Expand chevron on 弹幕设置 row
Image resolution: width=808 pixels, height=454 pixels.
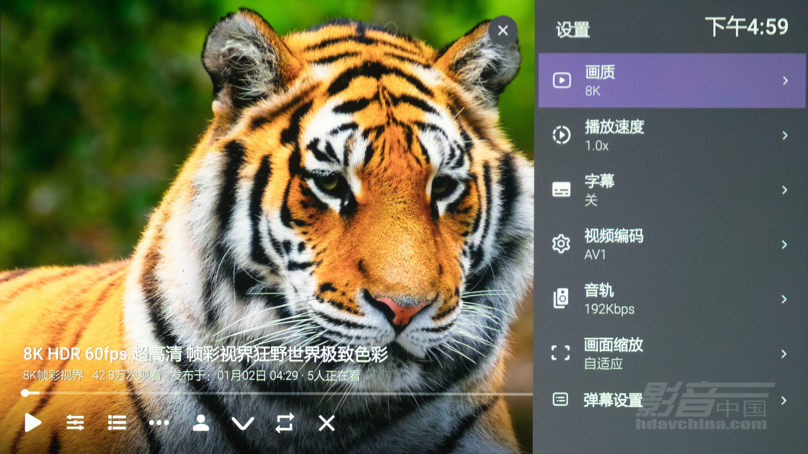pyautogui.click(x=784, y=400)
